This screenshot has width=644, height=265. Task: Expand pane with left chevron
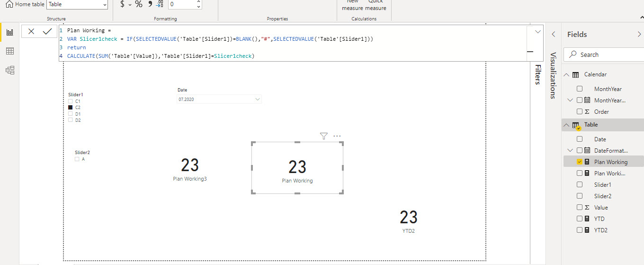(553, 34)
